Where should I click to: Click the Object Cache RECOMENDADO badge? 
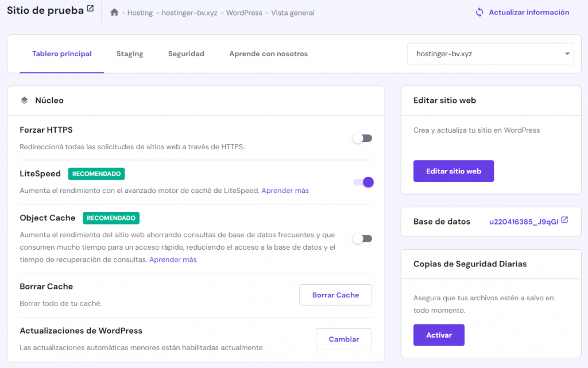click(111, 218)
